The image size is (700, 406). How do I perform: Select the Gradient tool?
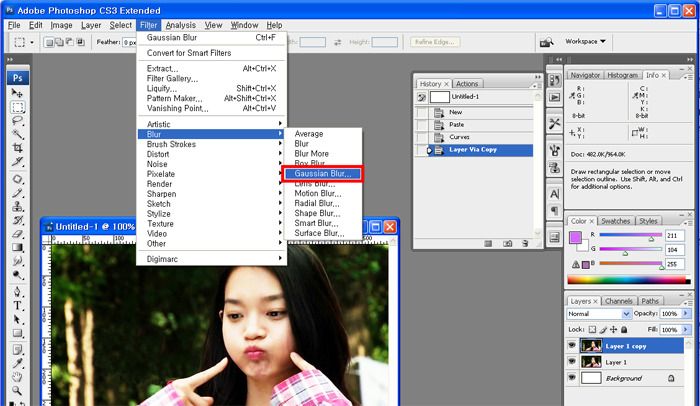[x=17, y=247]
